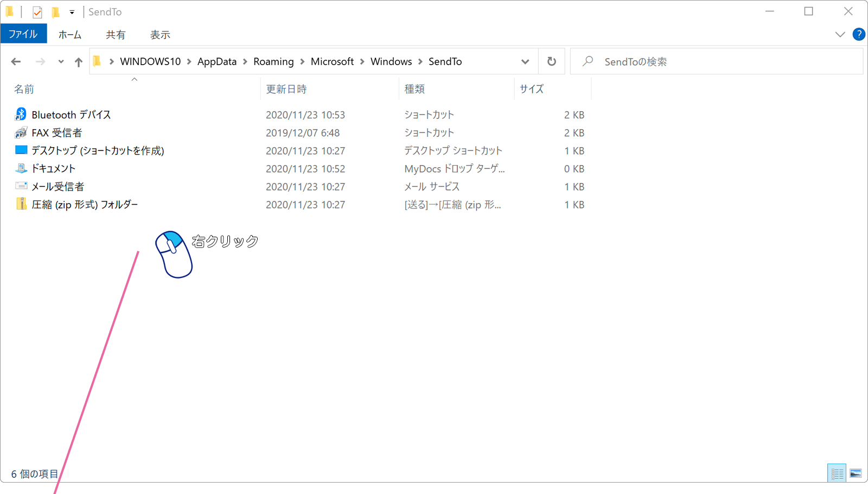Image resolution: width=868 pixels, height=494 pixels.
Task: Click the [送る]→[圧縮 (zip 形... type cell
Action: pyautogui.click(x=452, y=205)
